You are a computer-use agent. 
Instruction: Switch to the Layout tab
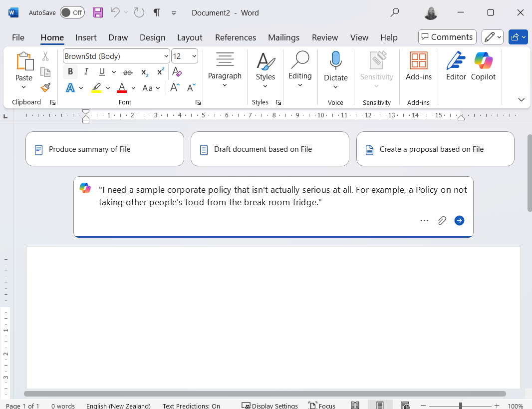pos(189,37)
